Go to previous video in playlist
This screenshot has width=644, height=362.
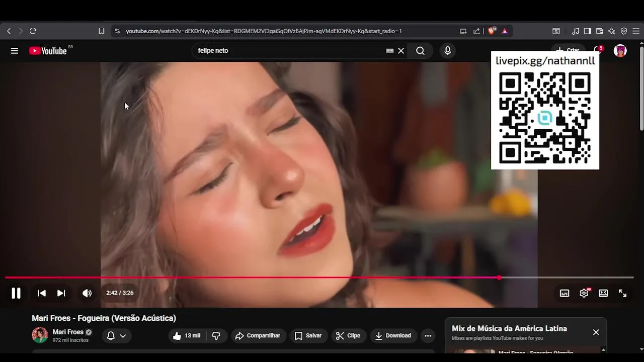tap(42, 293)
